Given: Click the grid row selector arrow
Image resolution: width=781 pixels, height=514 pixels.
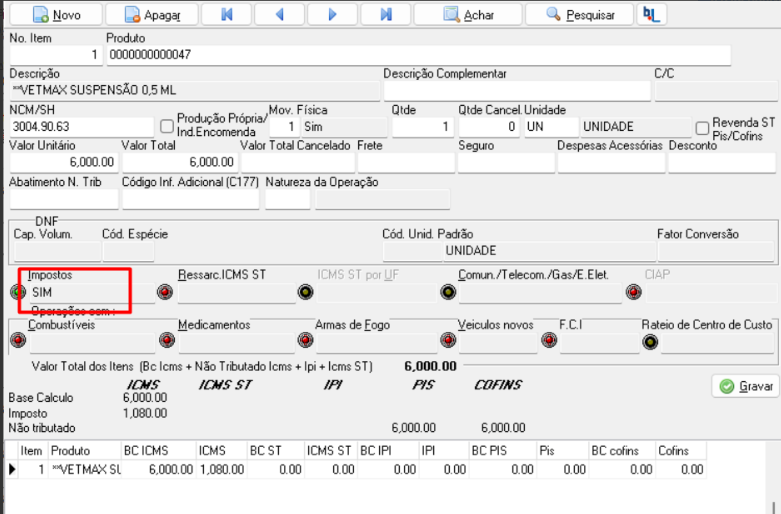Looking at the screenshot, I should click(x=12, y=469).
